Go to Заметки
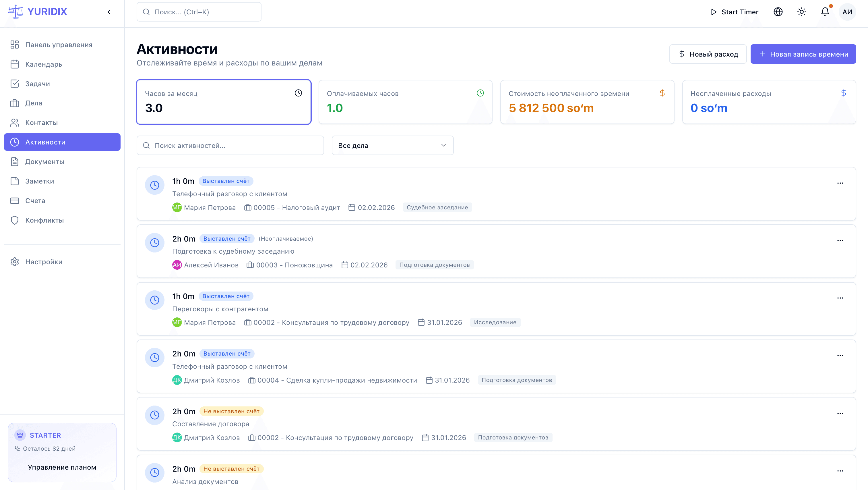This screenshot has height=490, width=868. [62, 182]
